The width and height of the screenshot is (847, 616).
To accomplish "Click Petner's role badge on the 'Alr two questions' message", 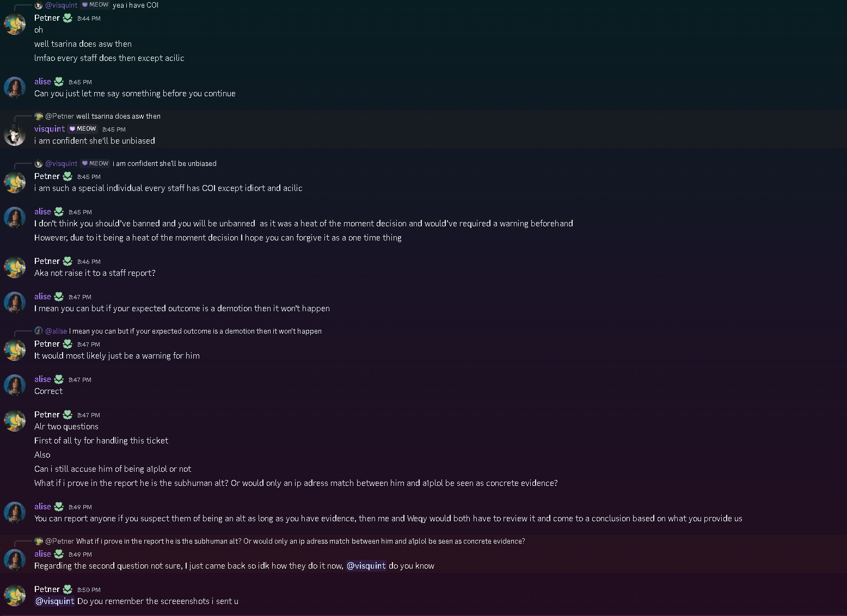I will click(67, 415).
